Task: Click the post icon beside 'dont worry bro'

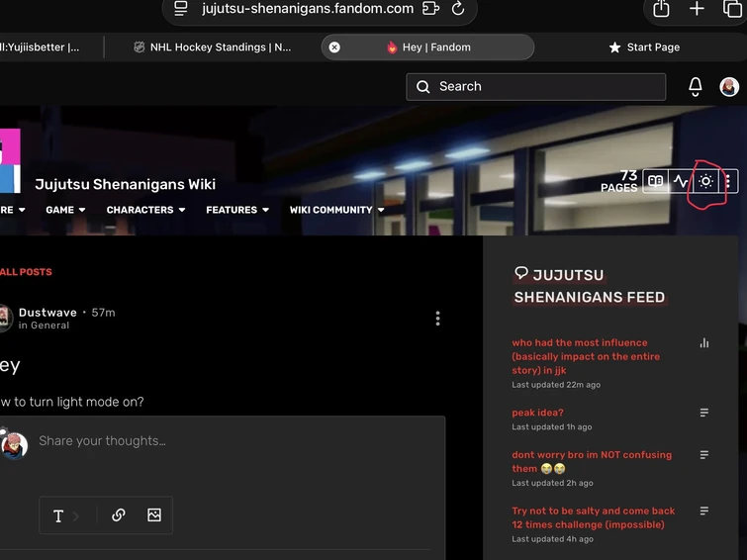Action: [x=704, y=455]
